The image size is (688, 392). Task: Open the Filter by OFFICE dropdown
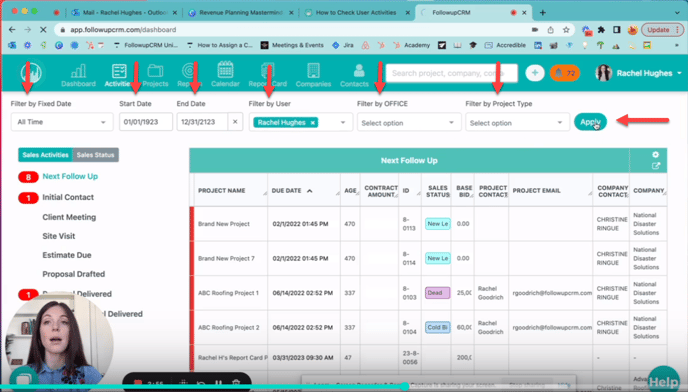coord(409,122)
